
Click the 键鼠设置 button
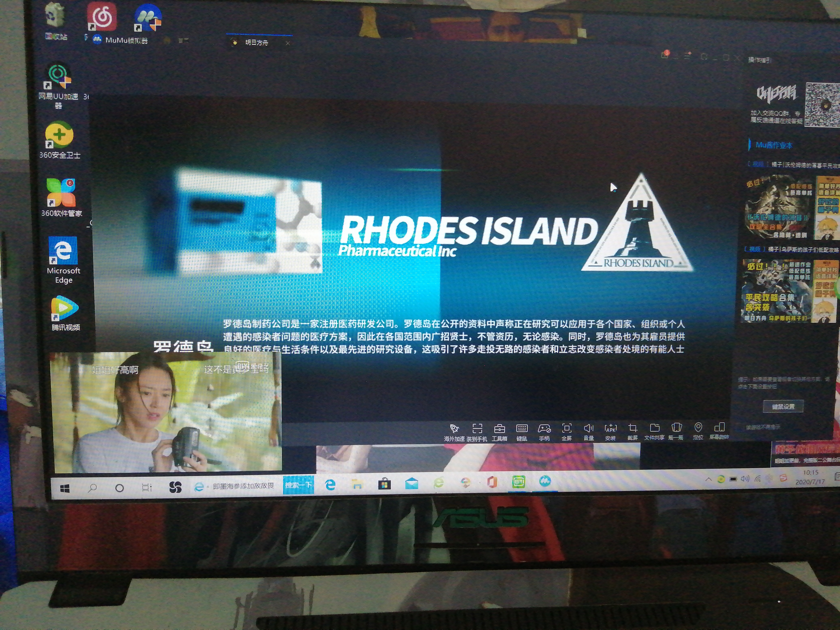click(x=783, y=406)
